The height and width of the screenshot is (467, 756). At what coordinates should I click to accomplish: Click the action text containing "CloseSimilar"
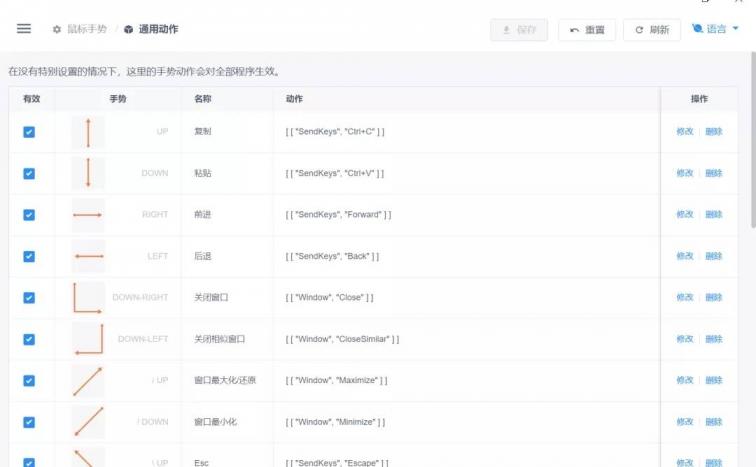[x=342, y=338]
